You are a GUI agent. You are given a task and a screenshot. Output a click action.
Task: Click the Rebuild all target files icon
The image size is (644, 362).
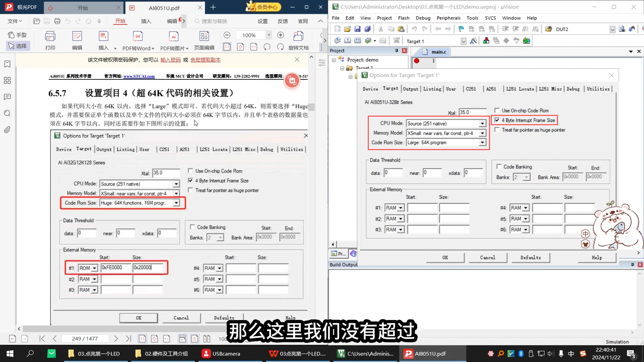[357, 40]
